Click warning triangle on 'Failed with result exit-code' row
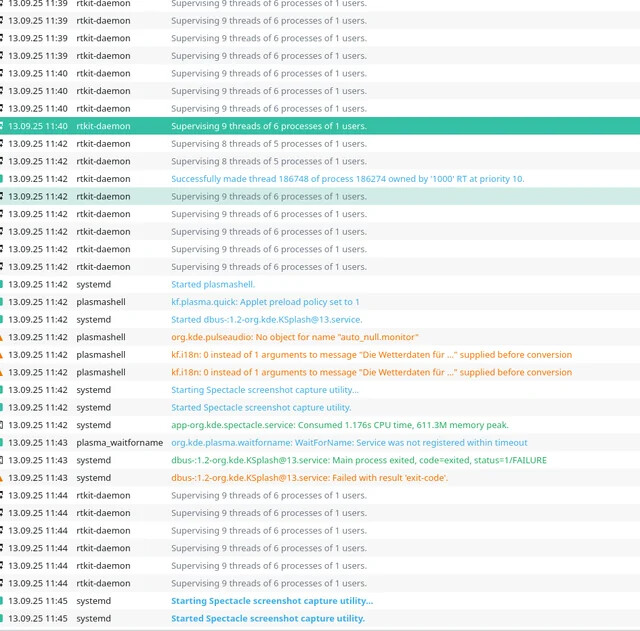 click(x=2, y=478)
